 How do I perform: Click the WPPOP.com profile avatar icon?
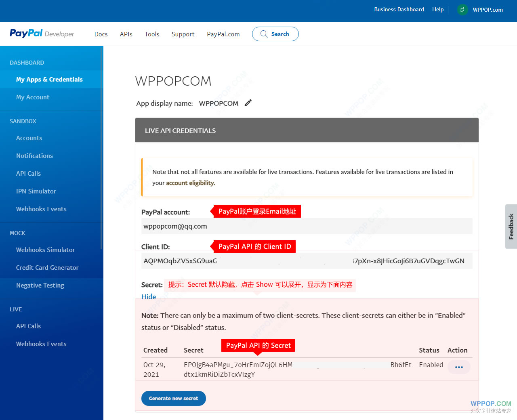click(462, 10)
